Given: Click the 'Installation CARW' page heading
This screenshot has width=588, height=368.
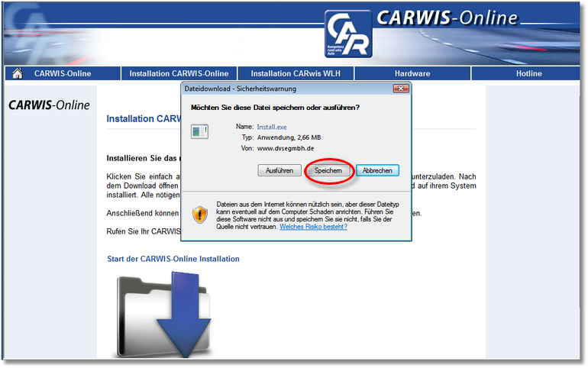Looking at the screenshot, I should coord(144,119).
